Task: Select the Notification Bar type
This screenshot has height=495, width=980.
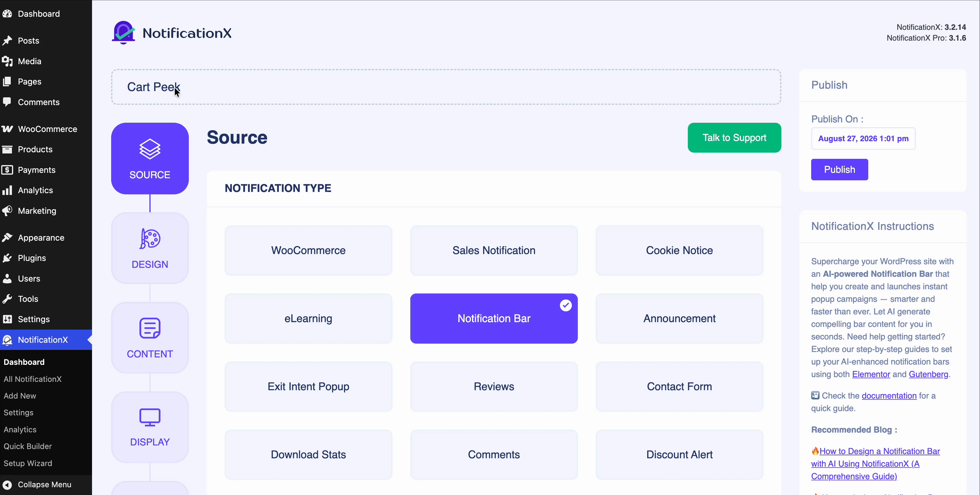Action: [x=494, y=318]
